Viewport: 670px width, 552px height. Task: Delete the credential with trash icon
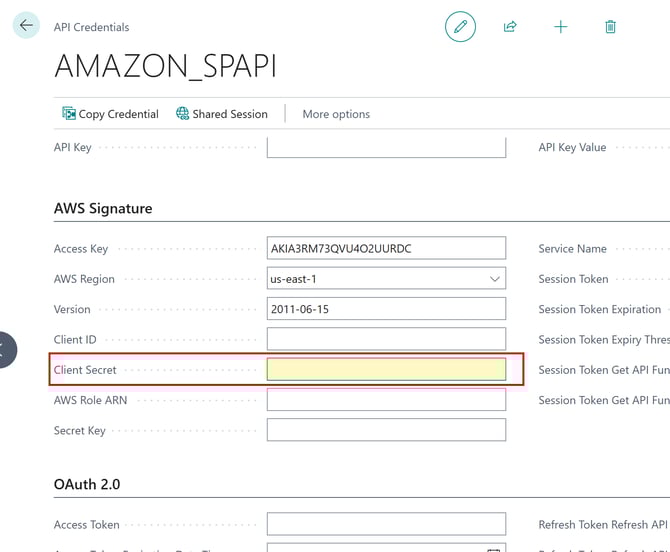pyautogui.click(x=610, y=27)
